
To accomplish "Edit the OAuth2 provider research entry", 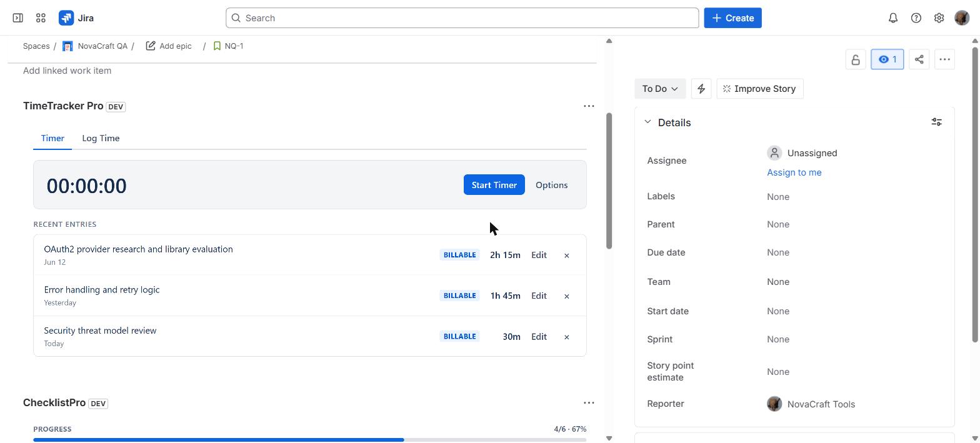I will point(539,255).
